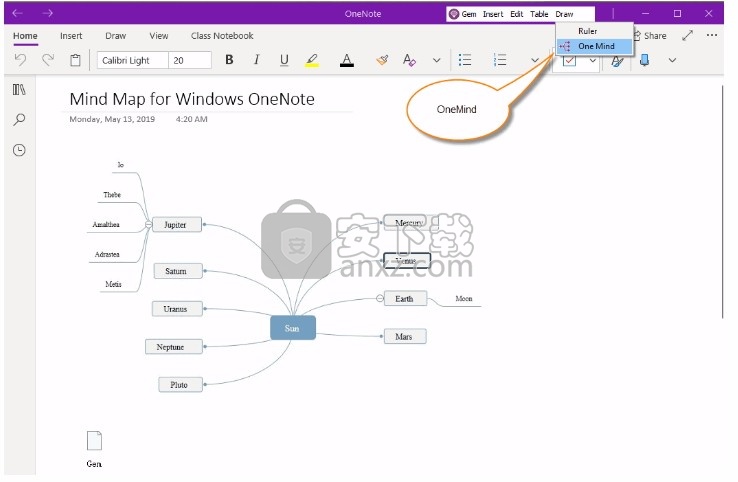Switch to the Draw ribbon tab
Screen dimensions: 738x482
(115, 36)
